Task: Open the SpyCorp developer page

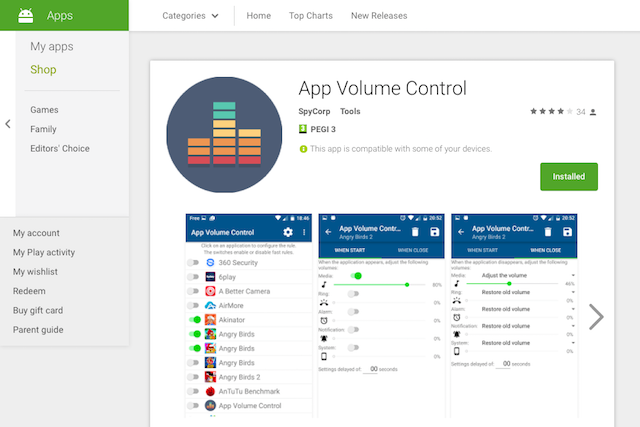Action: (314, 111)
